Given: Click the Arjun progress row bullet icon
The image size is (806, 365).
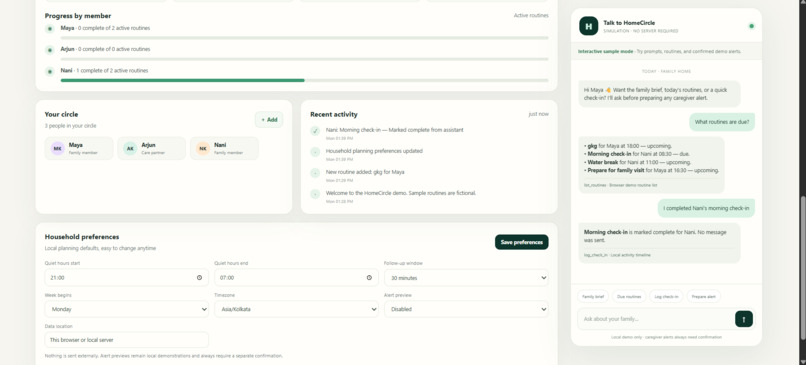Looking at the screenshot, I should [x=50, y=50].
